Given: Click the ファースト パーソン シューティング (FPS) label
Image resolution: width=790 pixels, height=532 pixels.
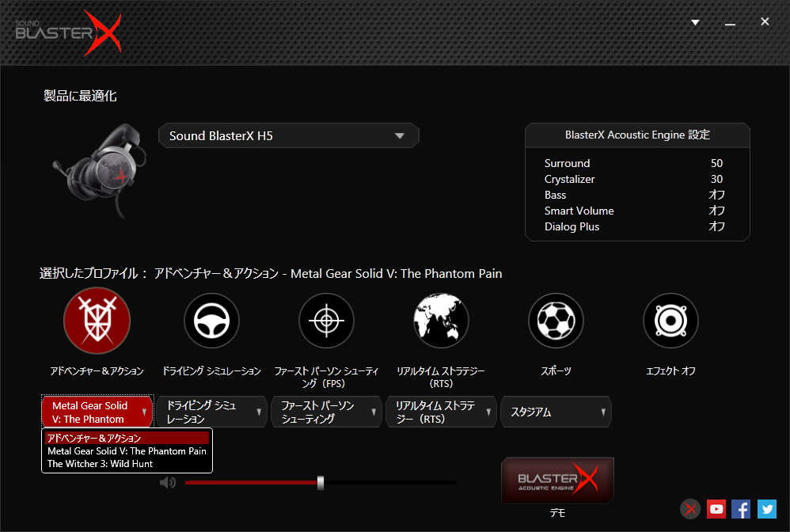Looking at the screenshot, I should pos(326,377).
